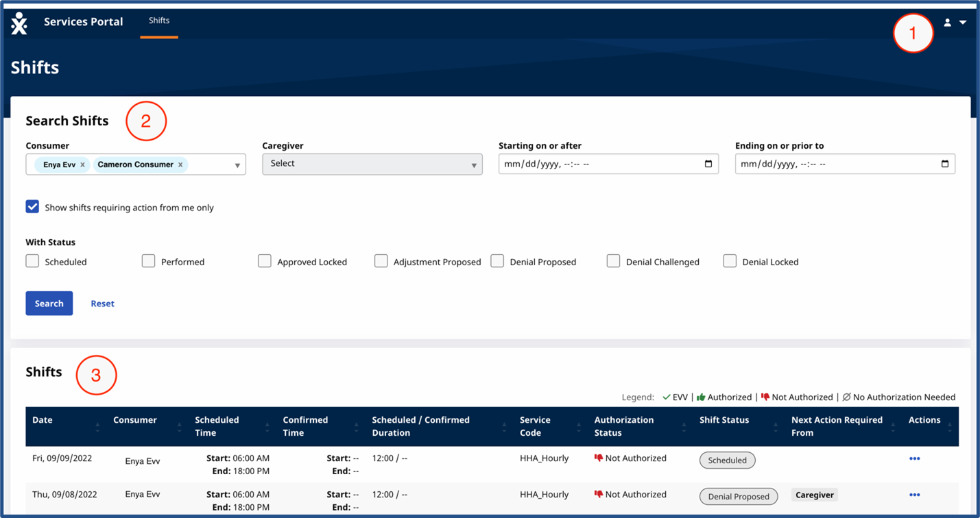Open the Shifts tab in navigation
980x518 pixels.
pyautogui.click(x=159, y=21)
